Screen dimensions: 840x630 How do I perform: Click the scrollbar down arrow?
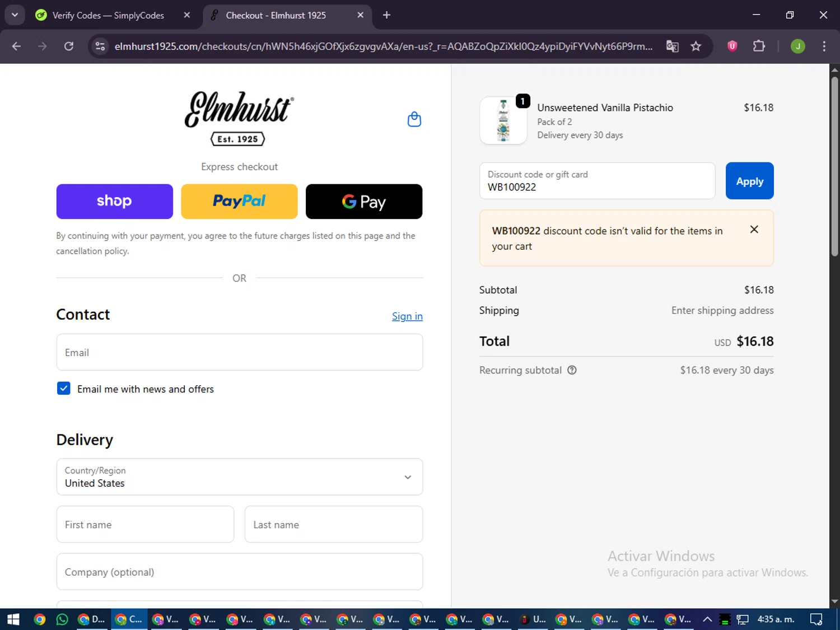tap(834, 602)
